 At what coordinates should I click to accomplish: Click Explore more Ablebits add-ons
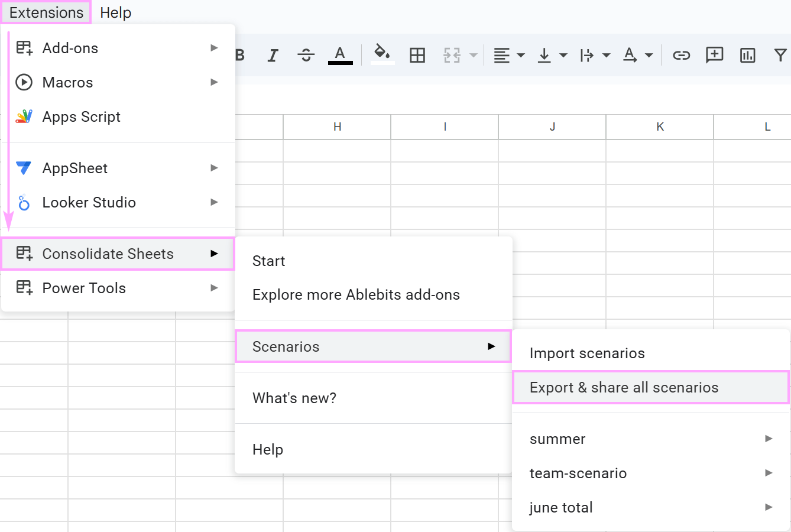373,294
